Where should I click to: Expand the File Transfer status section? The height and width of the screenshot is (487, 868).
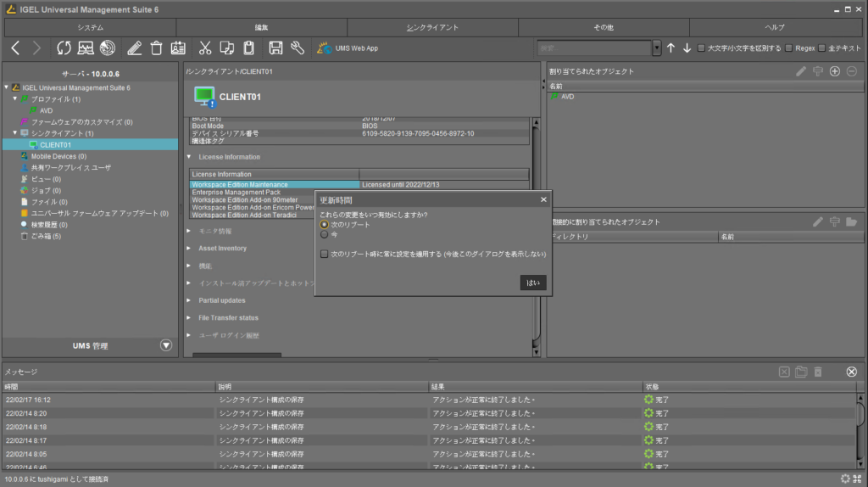point(189,317)
